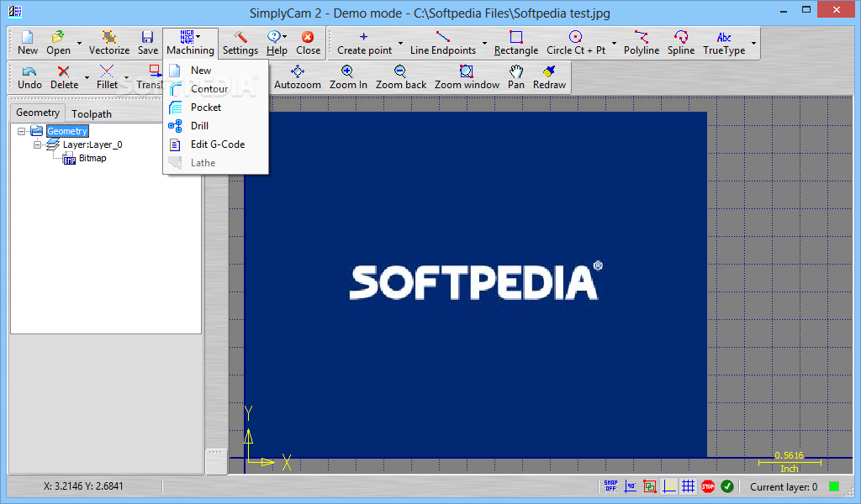Choose Pocket from Machining menu

pos(216,108)
